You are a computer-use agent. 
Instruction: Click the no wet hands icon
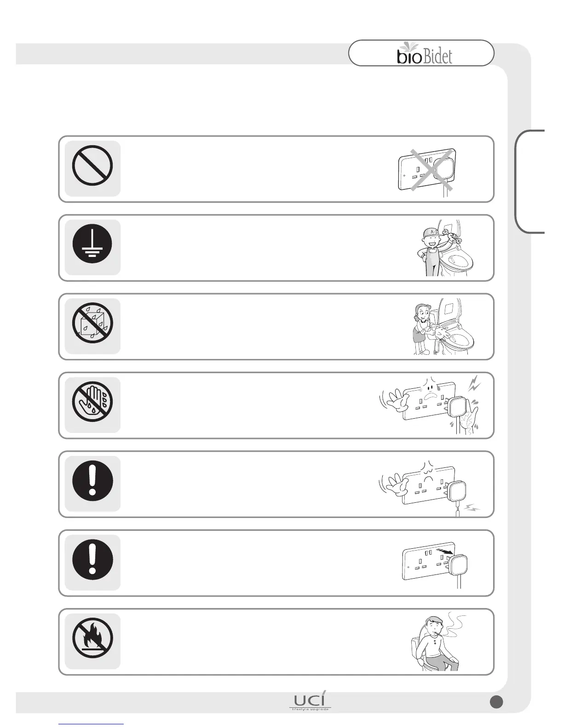coord(92,403)
